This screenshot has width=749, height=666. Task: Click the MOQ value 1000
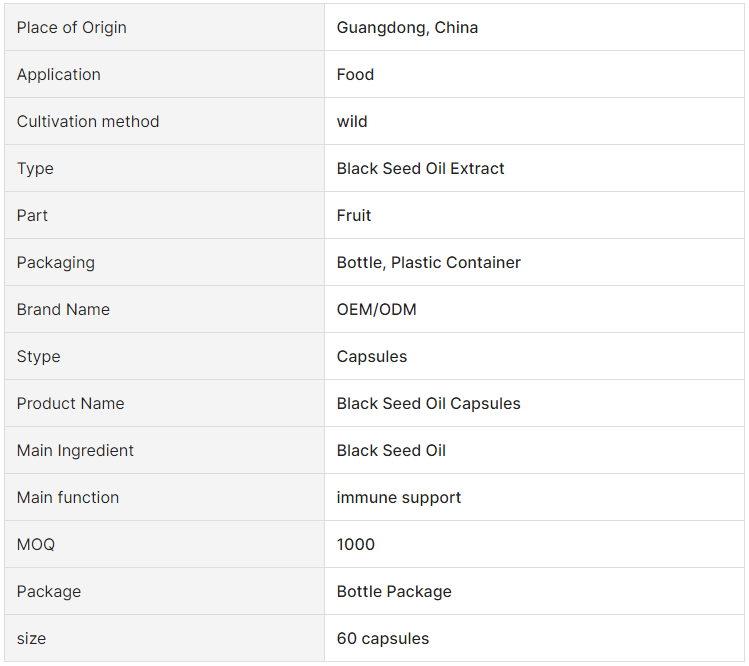(356, 544)
